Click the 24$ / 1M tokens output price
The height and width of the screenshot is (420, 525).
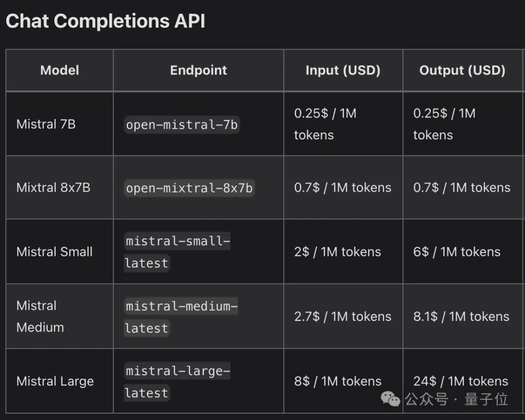coord(461,381)
